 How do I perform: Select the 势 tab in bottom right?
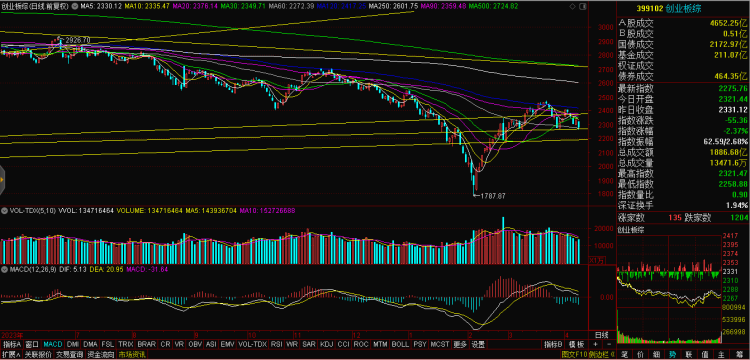click(x=673, y=355)
